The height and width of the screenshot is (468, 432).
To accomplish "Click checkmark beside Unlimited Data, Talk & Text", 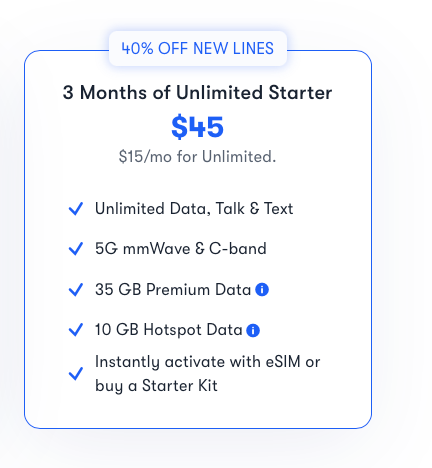I will click(76, 209).
